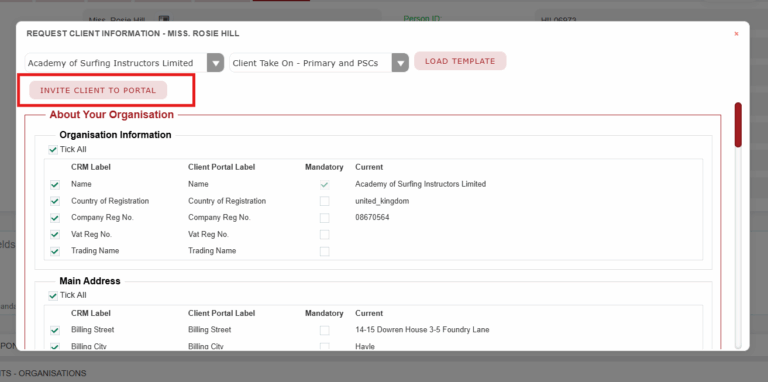Expand the Client Take On template dropdown arrow
The width and height of the screenshot is (768, 382).
[x=400, y=63]
